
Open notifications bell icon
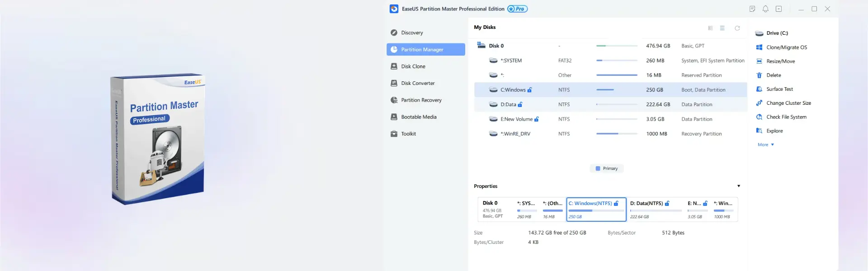coord(765,9)
